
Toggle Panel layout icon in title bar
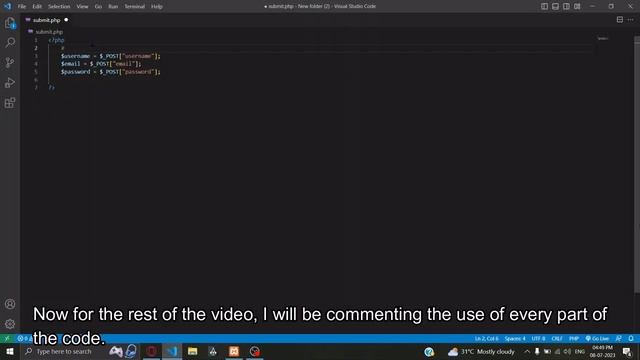tap(555, 6)
